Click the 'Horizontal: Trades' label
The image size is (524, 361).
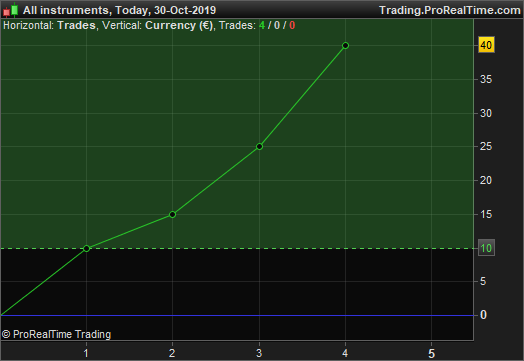pyautogui.click(x=49, y=25)
